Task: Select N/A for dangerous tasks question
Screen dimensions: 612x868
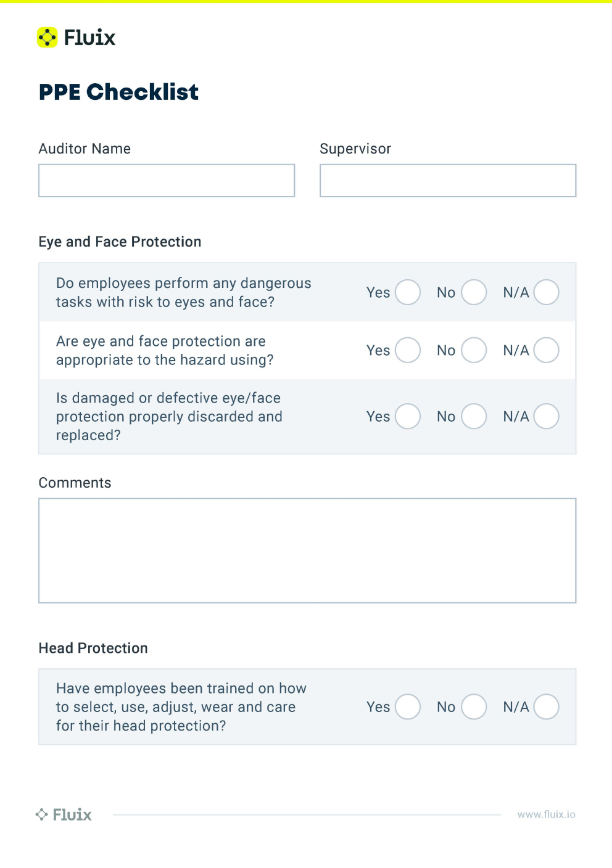Action: [x=547, y=292]
